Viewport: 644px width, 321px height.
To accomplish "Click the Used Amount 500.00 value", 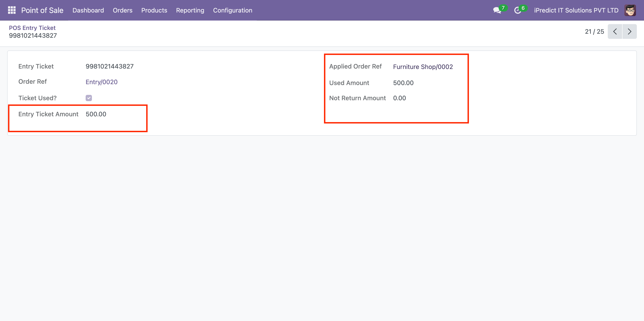I will pos(403,83).
